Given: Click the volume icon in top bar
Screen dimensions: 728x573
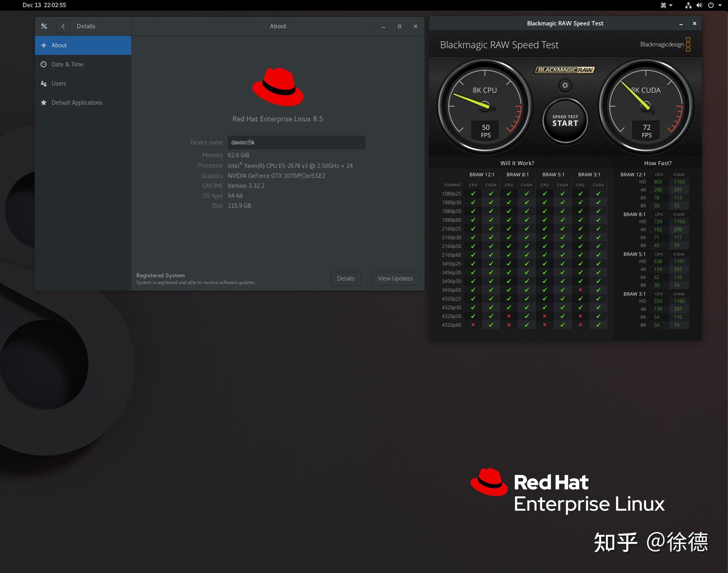Looking at the screenshot, I should (699, 5).
